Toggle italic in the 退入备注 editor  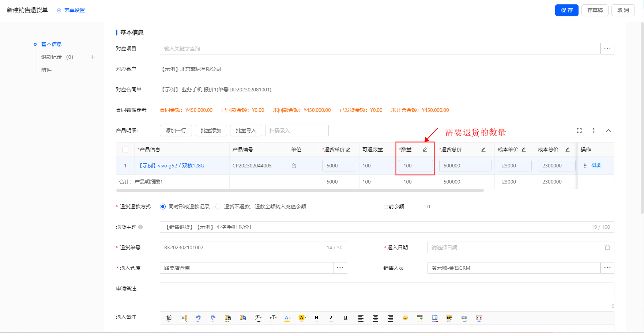pos(331,318)
